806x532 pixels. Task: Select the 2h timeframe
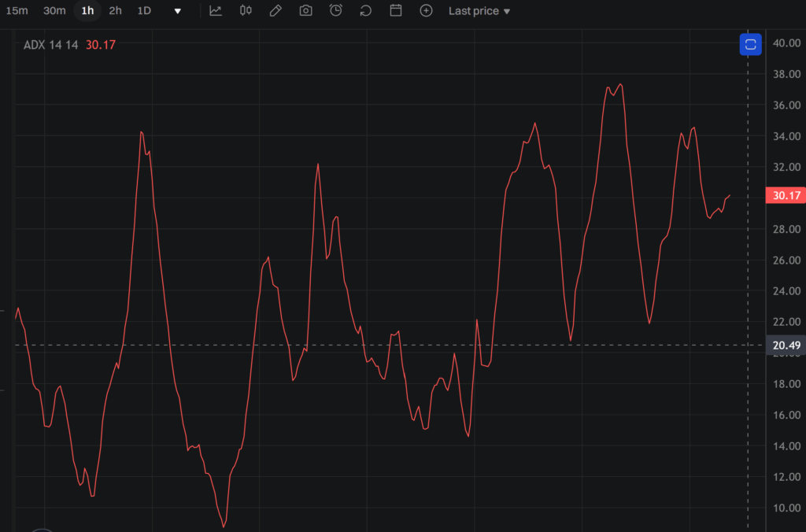click(116, 11)
